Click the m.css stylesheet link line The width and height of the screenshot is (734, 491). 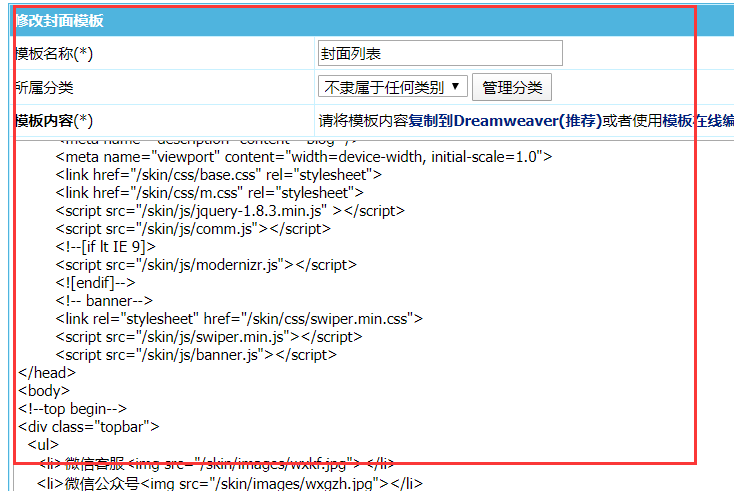point(209,193)
